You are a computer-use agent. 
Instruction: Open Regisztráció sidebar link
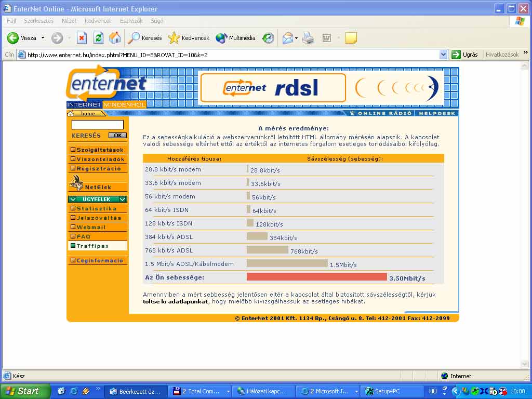click(x=97, y=168)
